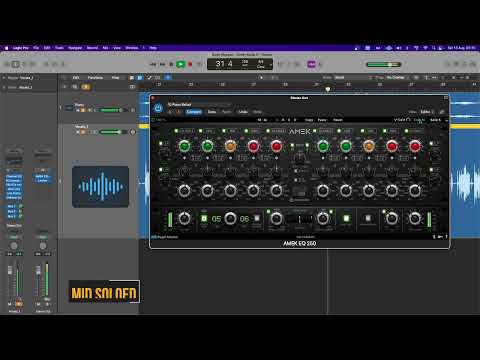Open the Track menu in menu bar
Viewport: 480px width, 360px height.
(x=59, y=48)
